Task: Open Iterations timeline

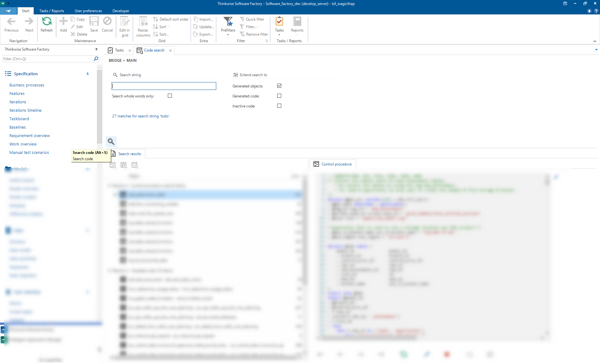Action: 25,110
